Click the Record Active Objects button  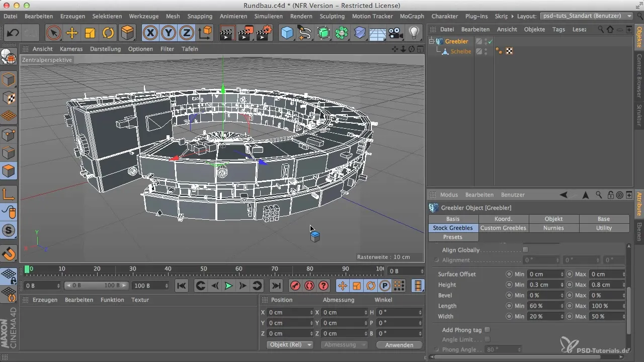click(x=295, y=286)
